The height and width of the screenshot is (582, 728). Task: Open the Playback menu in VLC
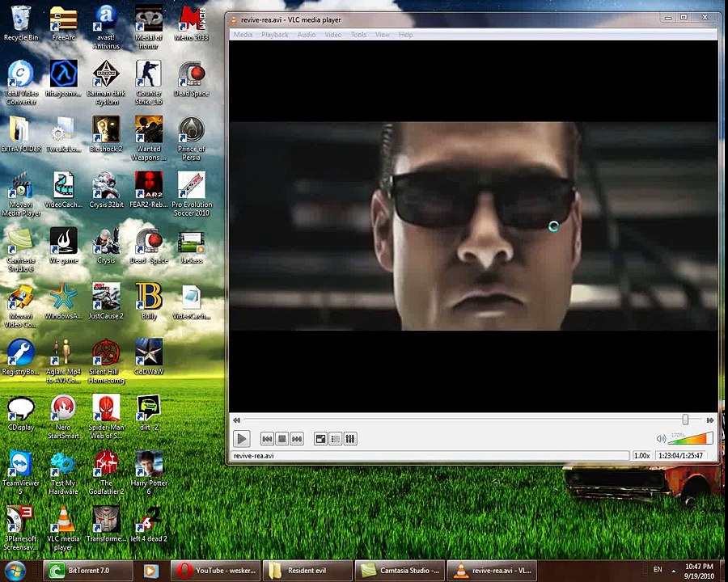[275, 34]
